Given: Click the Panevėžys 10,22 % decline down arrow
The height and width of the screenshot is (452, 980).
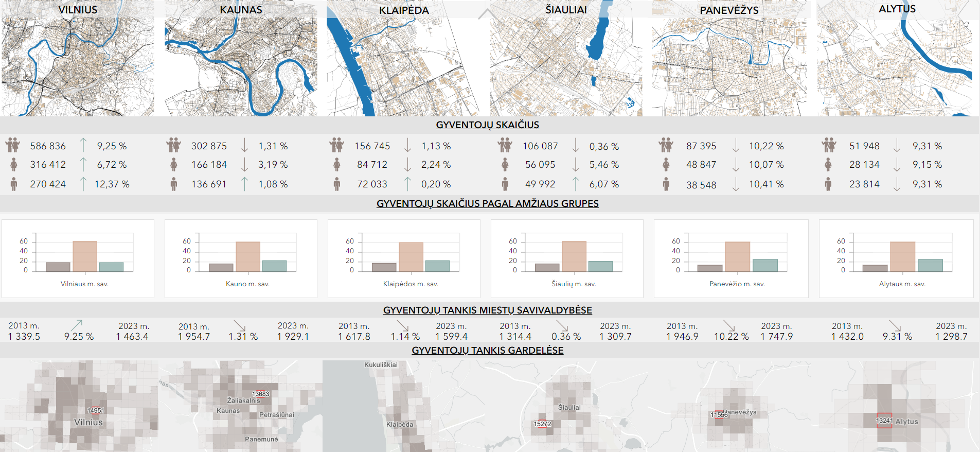Looking at the screenshot, I should point(736,145).
